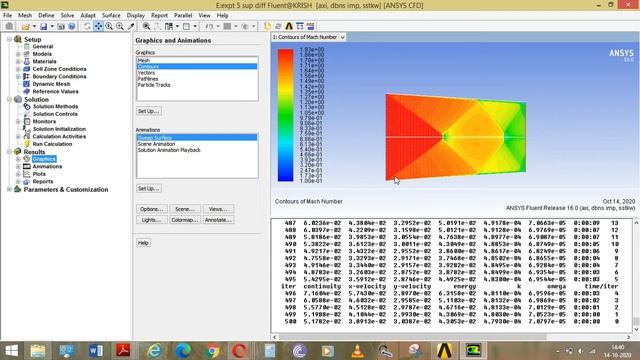Select the probe tool in toolbar
Screen dimensions: 640x360
131,27
